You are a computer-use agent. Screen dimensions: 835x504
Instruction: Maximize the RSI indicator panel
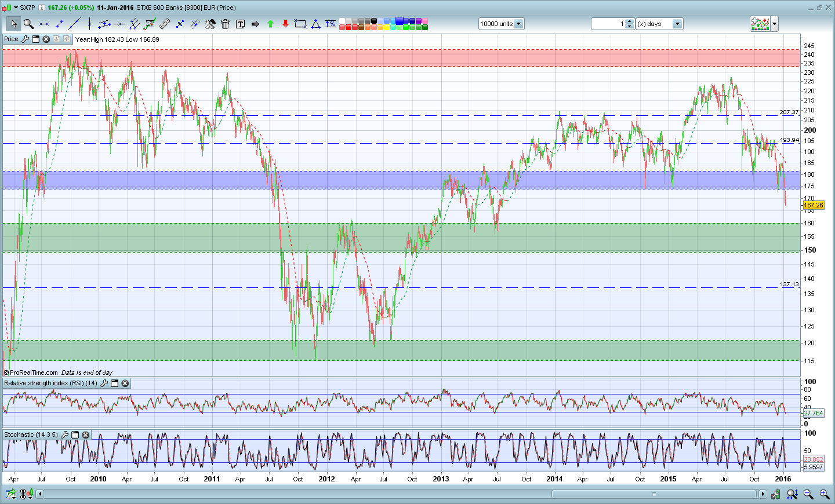114,383
